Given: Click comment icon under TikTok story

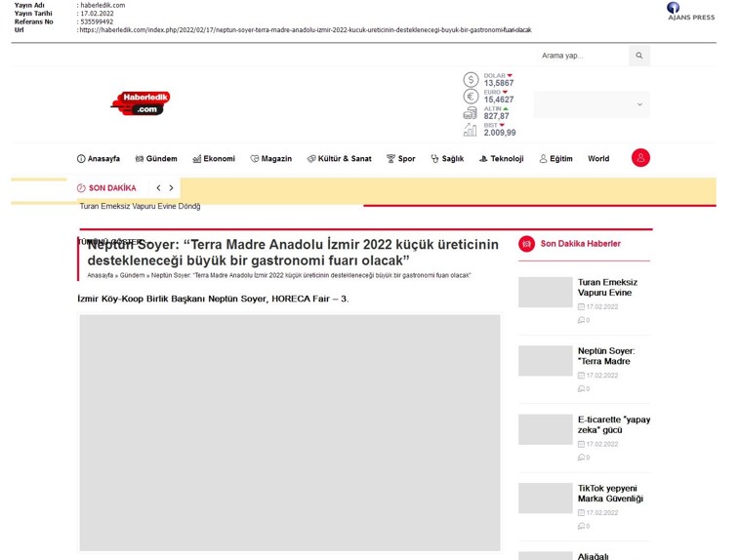Looking at the screenshot, I should 581,527.
